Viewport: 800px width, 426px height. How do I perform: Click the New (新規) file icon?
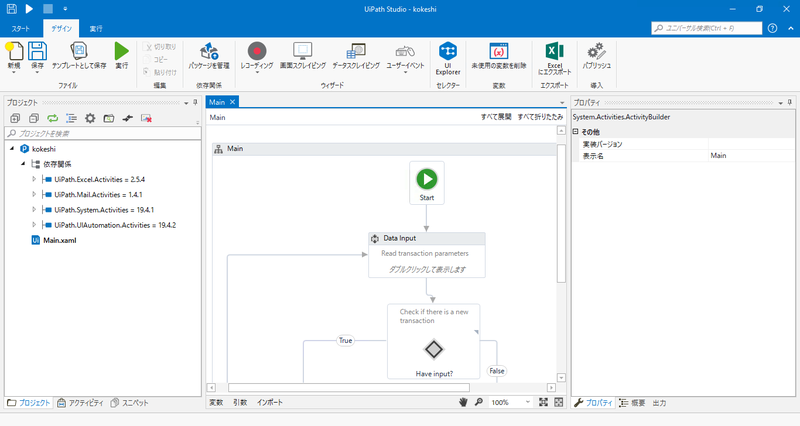coord(14,52)
